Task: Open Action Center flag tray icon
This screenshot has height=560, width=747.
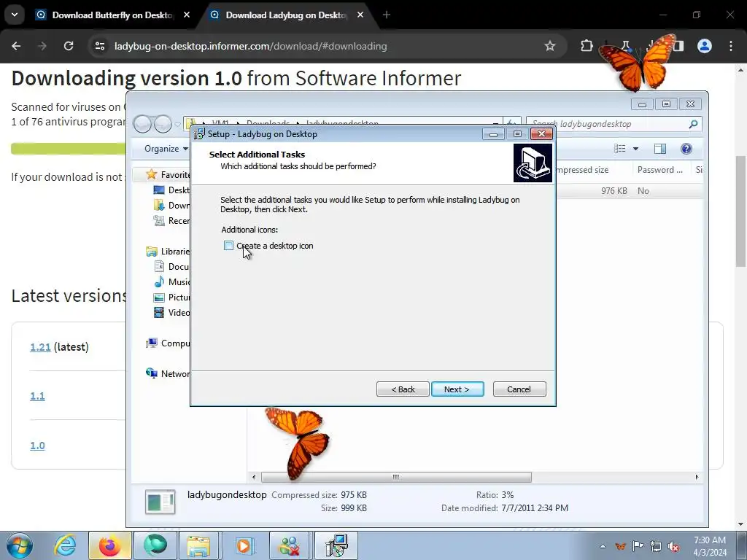Action: (638, 546)
